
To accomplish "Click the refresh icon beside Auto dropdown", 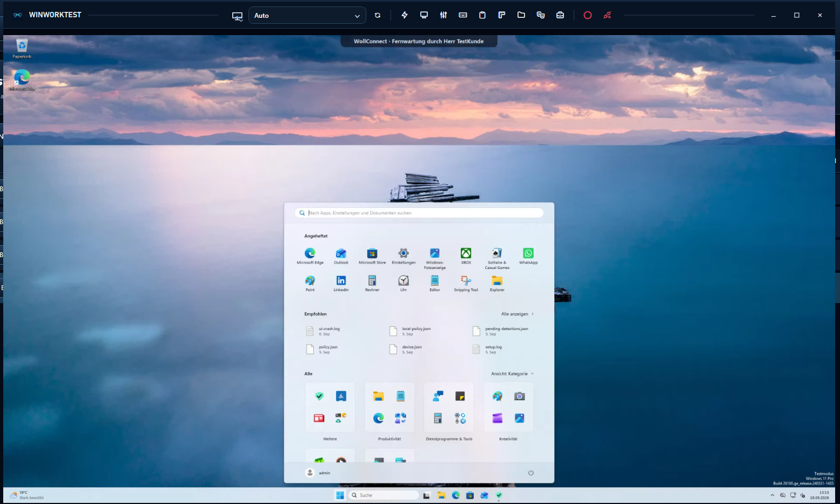I will tap(378, 16).
